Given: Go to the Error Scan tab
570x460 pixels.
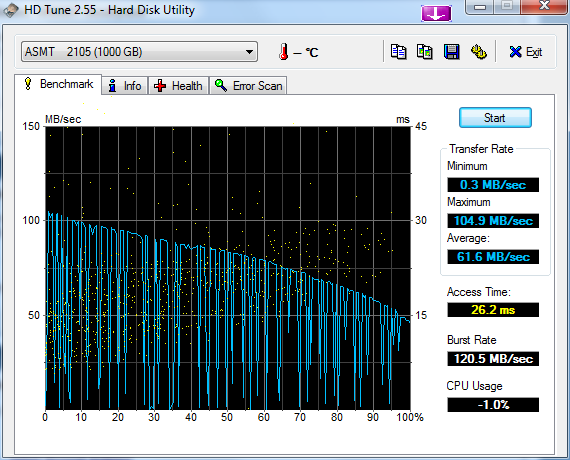Looking at the screenshot, I should pos(248,86).
